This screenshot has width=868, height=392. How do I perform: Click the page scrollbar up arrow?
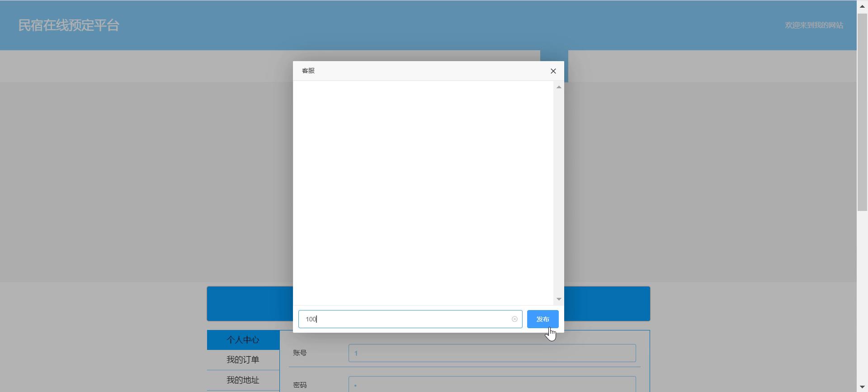pyautogui.click(x=862, y=6)
